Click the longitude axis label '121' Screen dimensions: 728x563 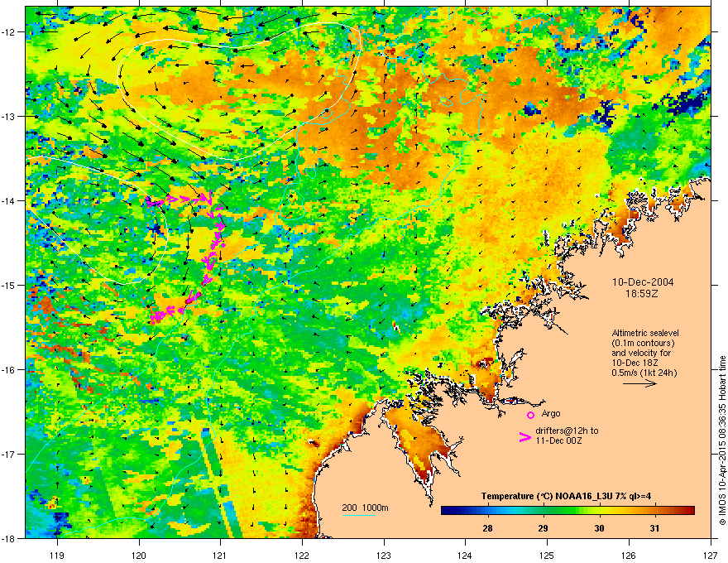click(x=220, y=555)
